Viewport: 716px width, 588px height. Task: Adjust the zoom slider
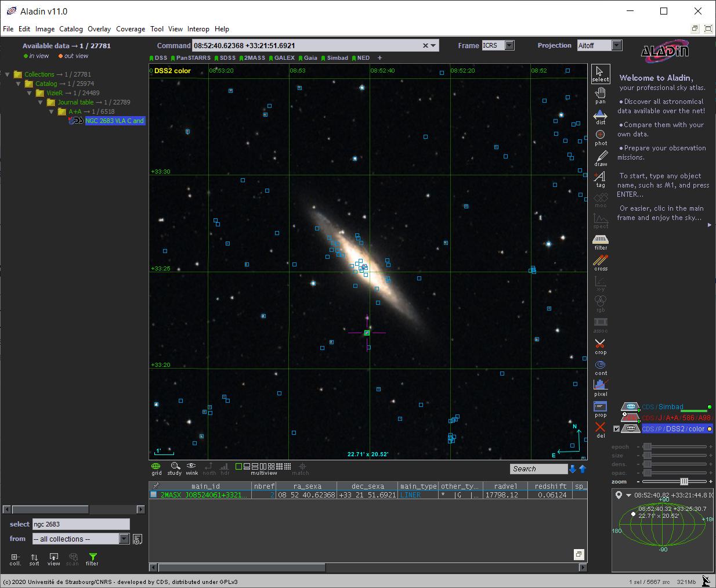pos(684,481)
